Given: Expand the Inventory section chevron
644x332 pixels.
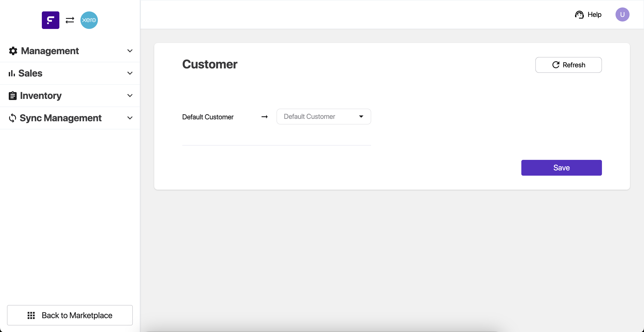Looking at the screenshot, I should point(130,96).
